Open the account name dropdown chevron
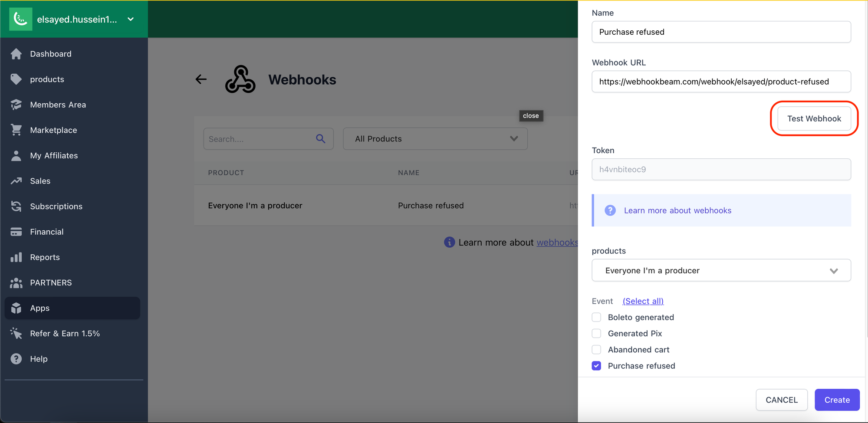 coord(131,19)
